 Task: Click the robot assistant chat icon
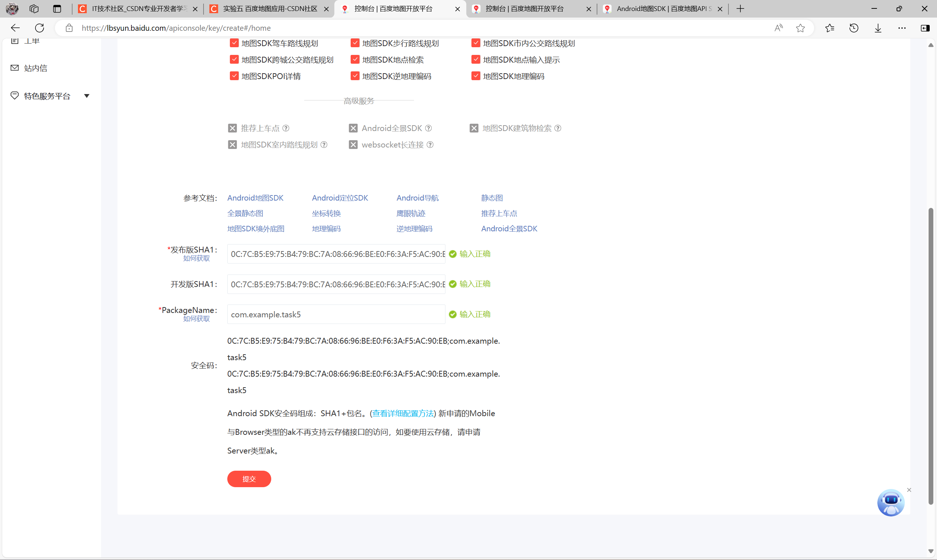[890, 503]
